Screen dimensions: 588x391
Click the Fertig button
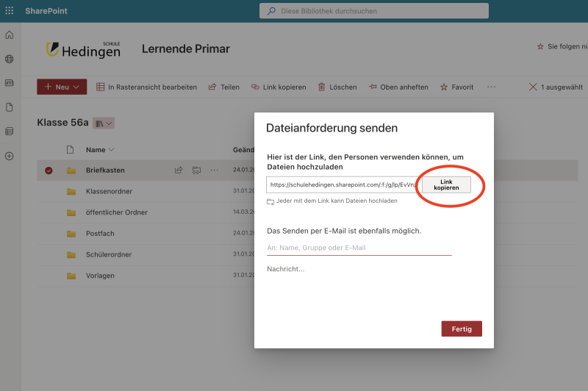point(462,329)
